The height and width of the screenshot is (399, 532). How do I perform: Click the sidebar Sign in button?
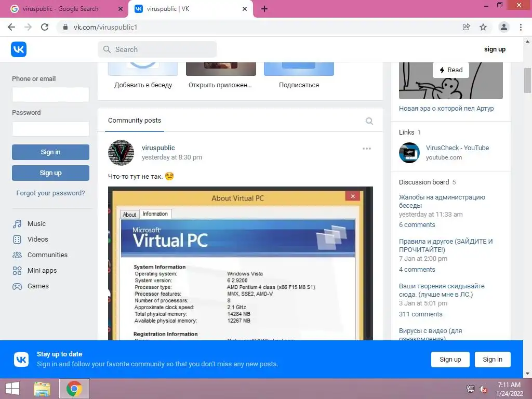[50, 152]
